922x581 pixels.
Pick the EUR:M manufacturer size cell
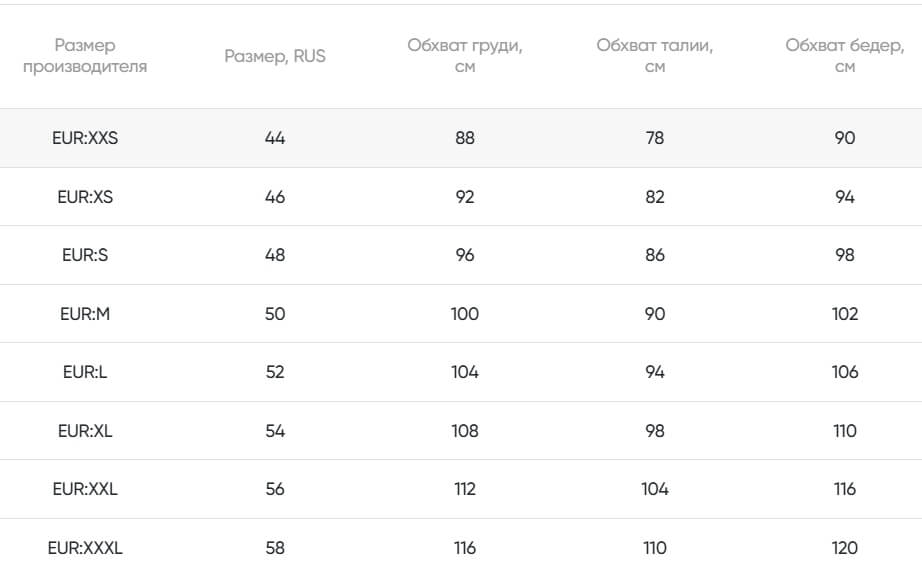pyautogui.click(x=85, y=314)
